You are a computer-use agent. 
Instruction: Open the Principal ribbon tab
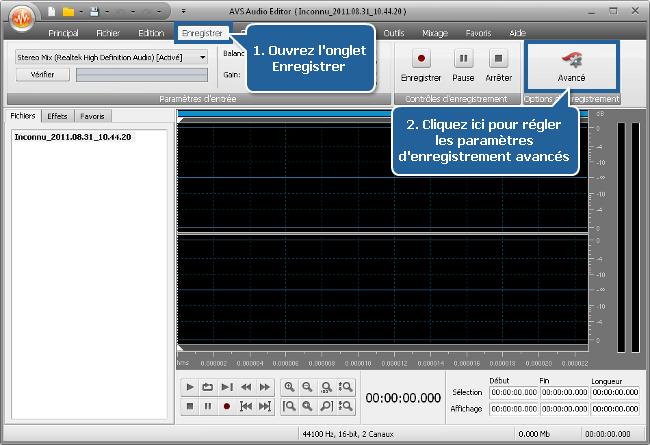pyautogui.click(x=64, y=33)
